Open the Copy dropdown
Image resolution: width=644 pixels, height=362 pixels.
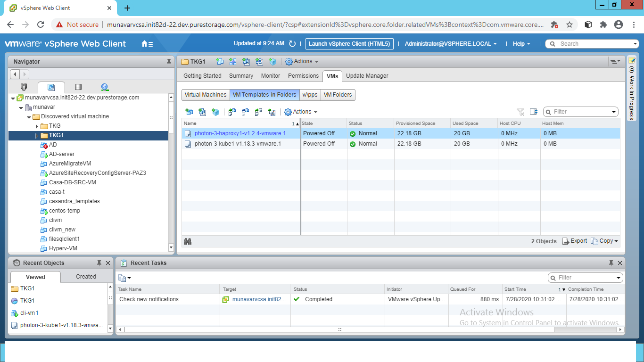pyautogui.click(x=604, y=241)
